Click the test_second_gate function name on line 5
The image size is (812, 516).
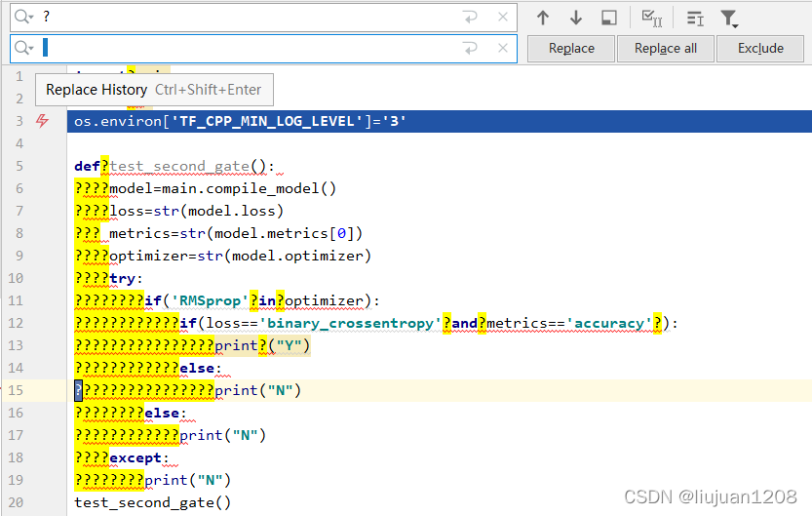[x=179, y=166]
